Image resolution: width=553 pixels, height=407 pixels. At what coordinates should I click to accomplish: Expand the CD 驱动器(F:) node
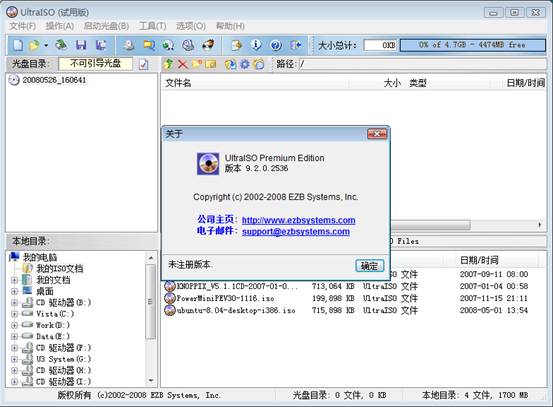pyautogui.click(x=14, y=348)
